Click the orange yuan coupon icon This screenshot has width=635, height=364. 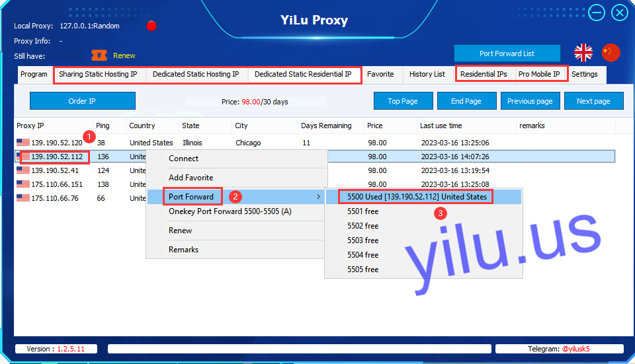[x=99, y=55]
